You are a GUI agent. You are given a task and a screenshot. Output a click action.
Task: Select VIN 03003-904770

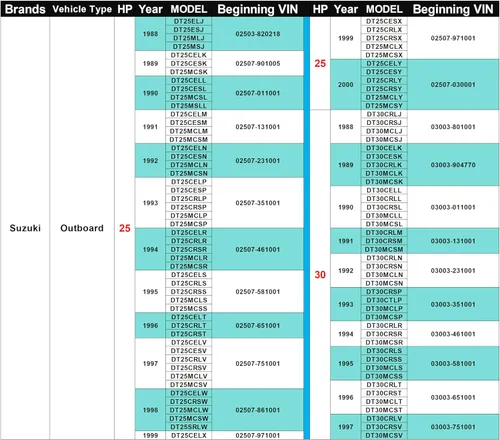tap(453, 165)
